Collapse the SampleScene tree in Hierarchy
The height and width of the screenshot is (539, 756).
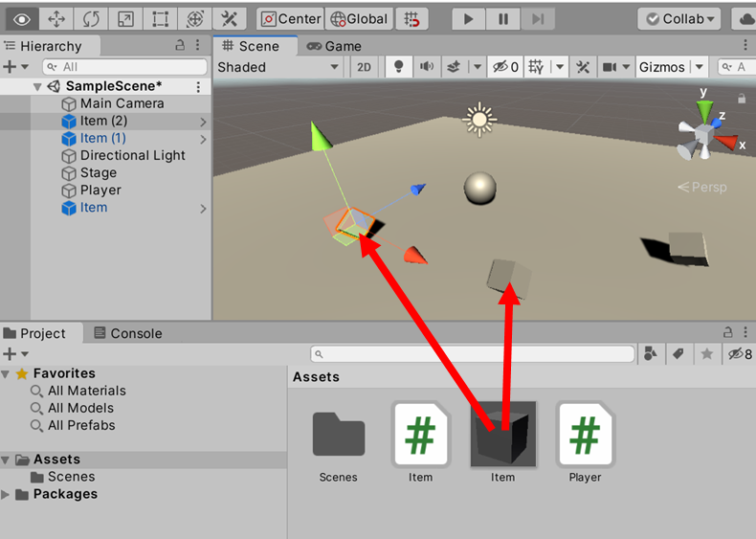pyautogui.click(x=37, y=86)
